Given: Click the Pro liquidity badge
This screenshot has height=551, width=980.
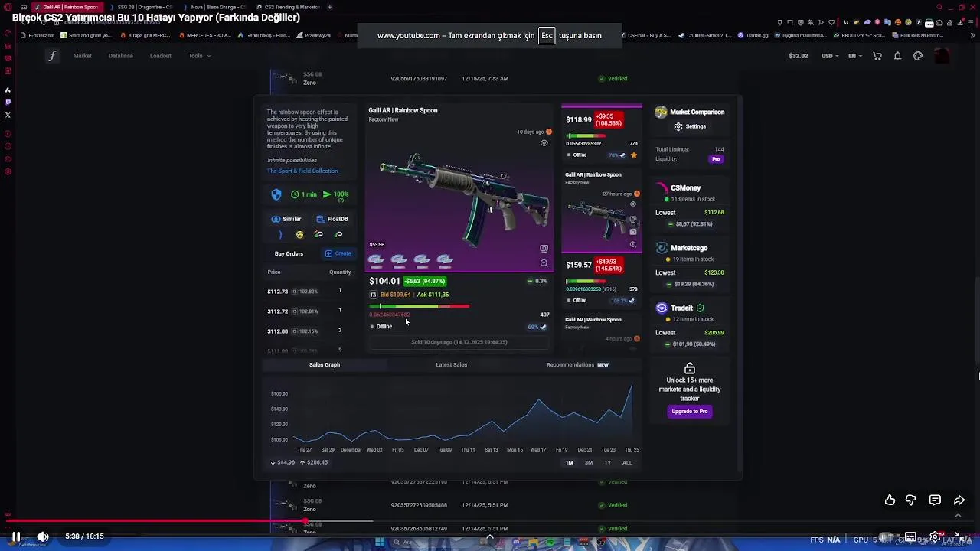Looking at the screenshot, I should (x=716, y=159).
